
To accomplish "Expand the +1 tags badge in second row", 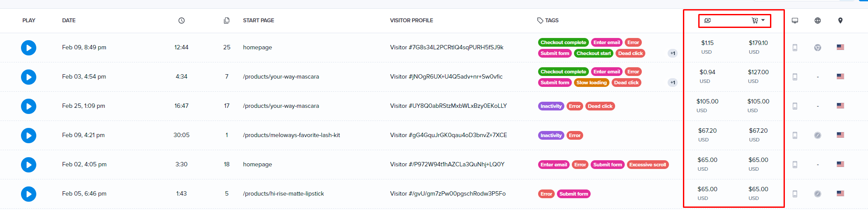I will [x=672, y=83].
